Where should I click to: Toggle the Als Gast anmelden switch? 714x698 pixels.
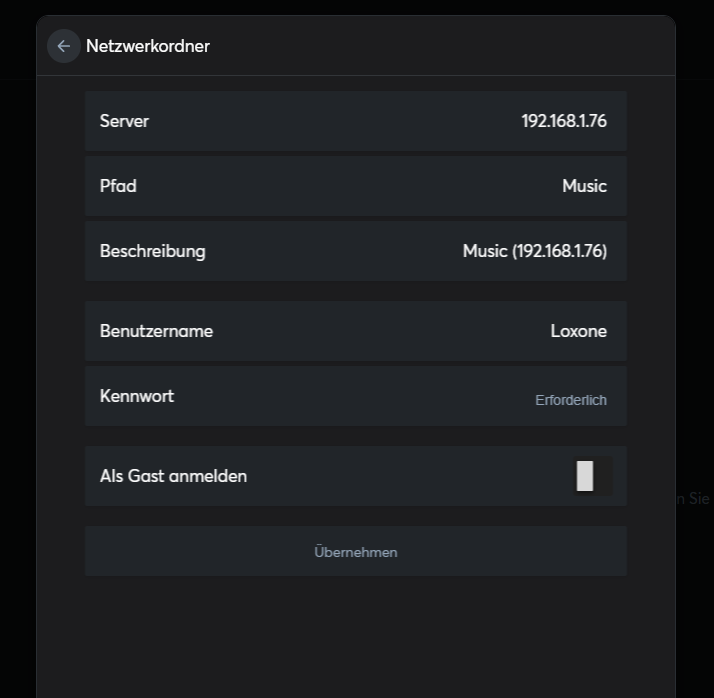592,476
